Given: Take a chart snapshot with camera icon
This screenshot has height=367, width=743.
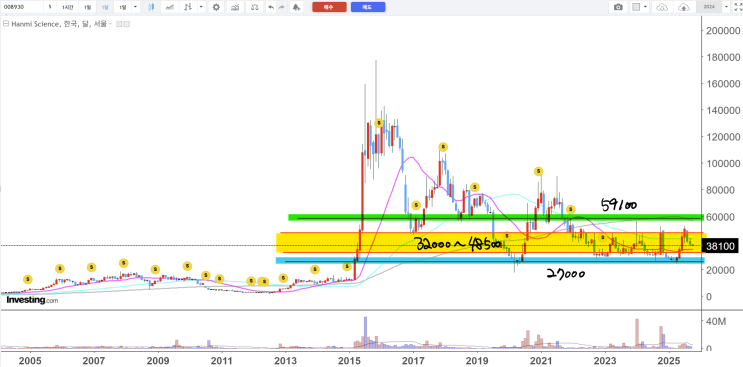Looking at the screenshot, I should coord(618,7).
